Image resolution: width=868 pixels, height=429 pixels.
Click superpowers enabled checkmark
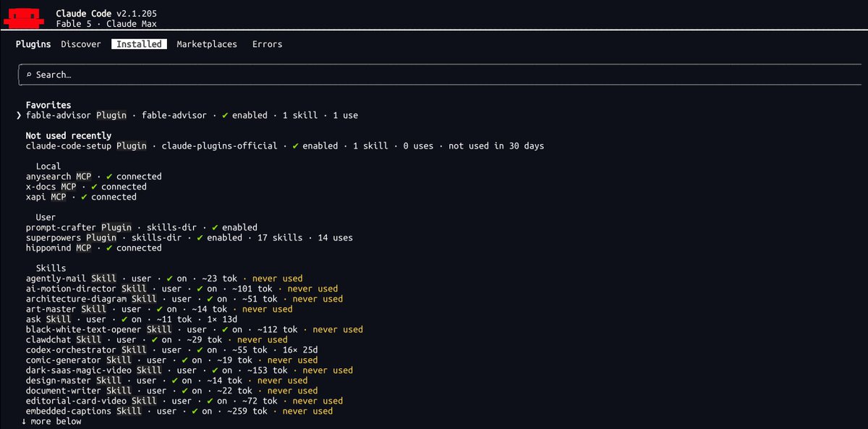200,237
